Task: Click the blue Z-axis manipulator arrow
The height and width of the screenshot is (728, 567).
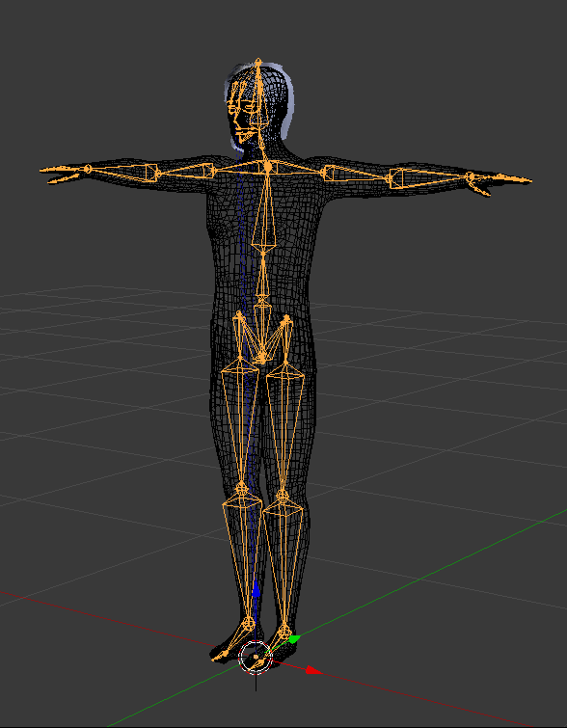Action: 256,590
